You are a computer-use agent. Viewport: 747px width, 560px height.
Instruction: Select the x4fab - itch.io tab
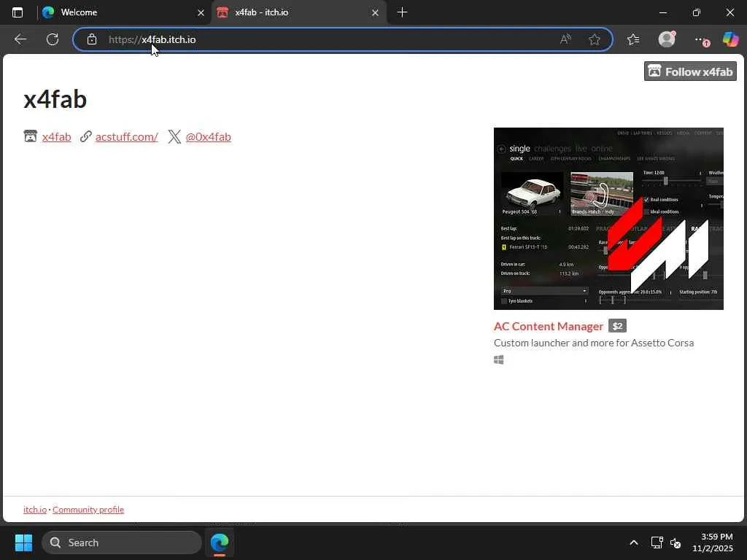pos(298,12)
